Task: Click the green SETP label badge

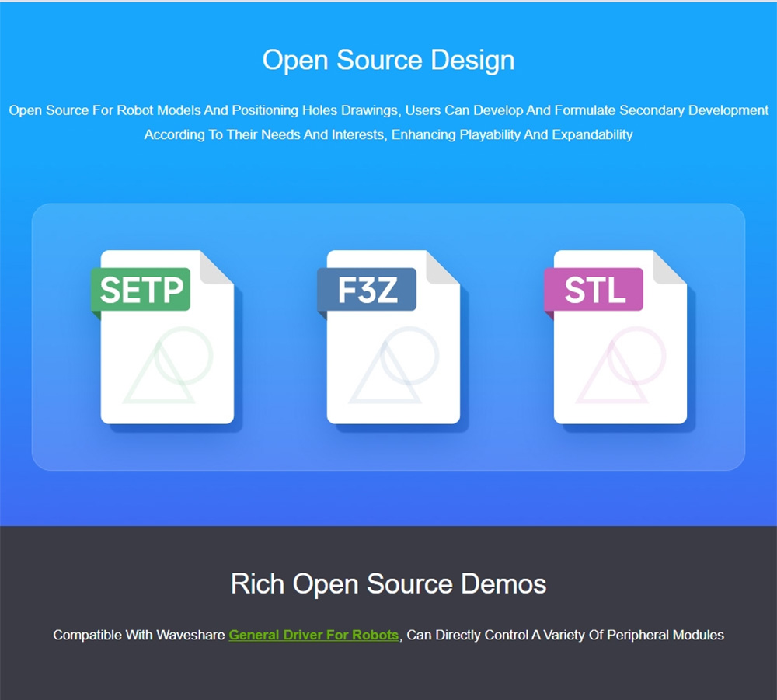Action: pyautogui.click(x=141, y=290)
